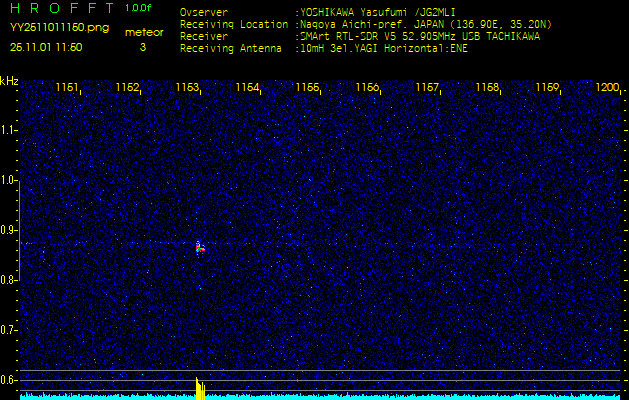Click the 1155 time marker
The height and width of the screenshot is (400, 629).
307,88
